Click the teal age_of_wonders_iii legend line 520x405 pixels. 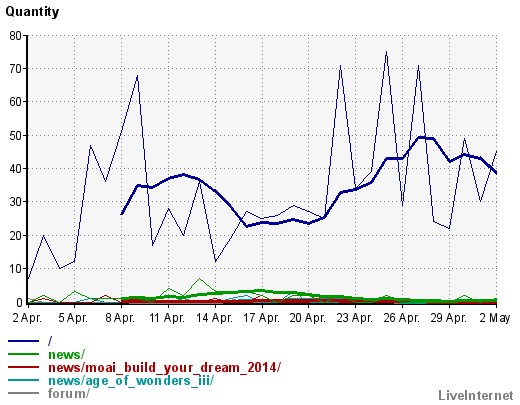23,380
